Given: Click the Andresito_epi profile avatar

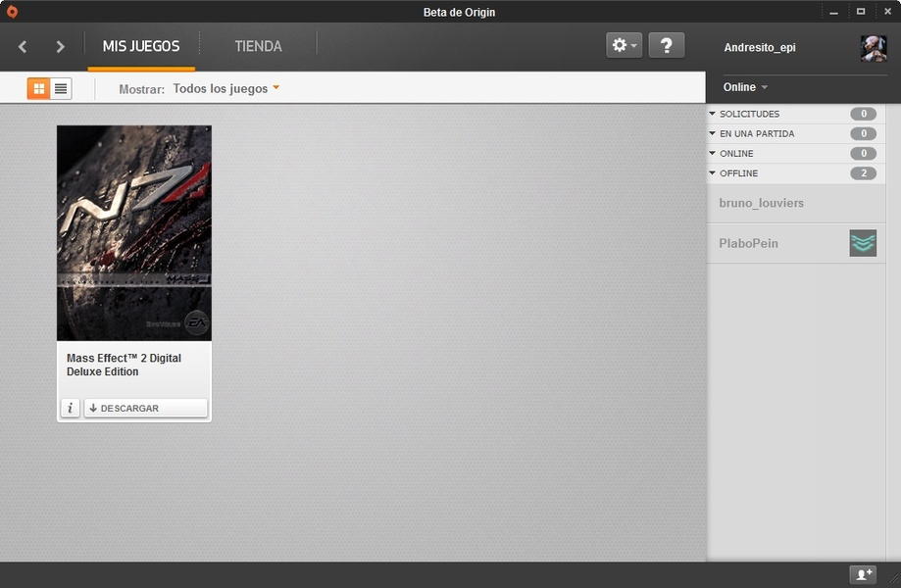Looking at the screenshot, I should coord(873,48).
